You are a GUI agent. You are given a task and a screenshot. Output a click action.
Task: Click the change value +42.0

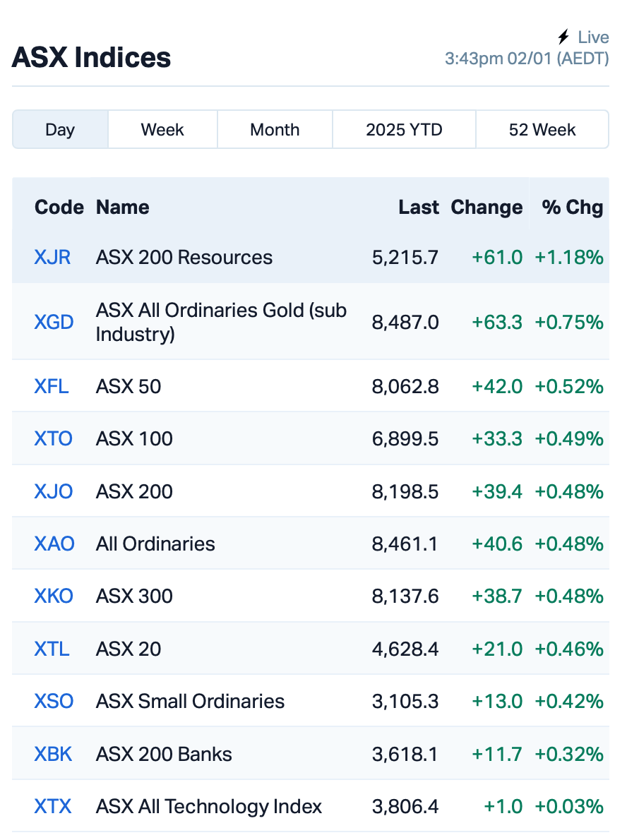pyautogui.click(x=497, y=386)
